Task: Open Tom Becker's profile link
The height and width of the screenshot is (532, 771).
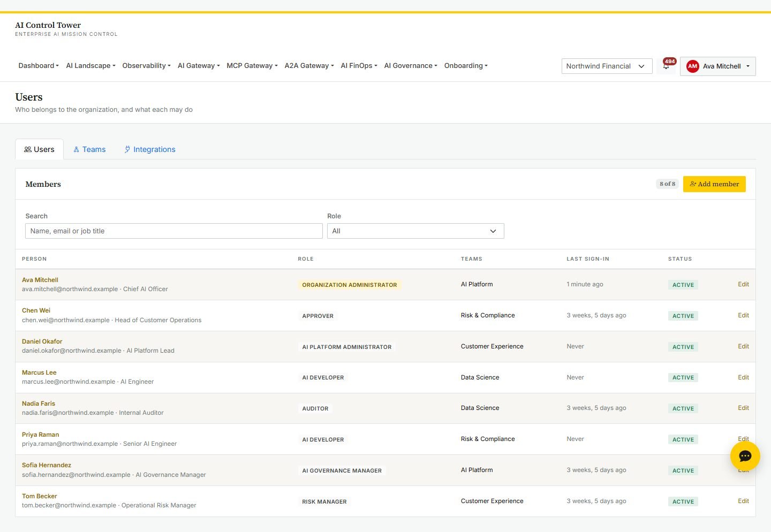Action: tap(39, 496)
